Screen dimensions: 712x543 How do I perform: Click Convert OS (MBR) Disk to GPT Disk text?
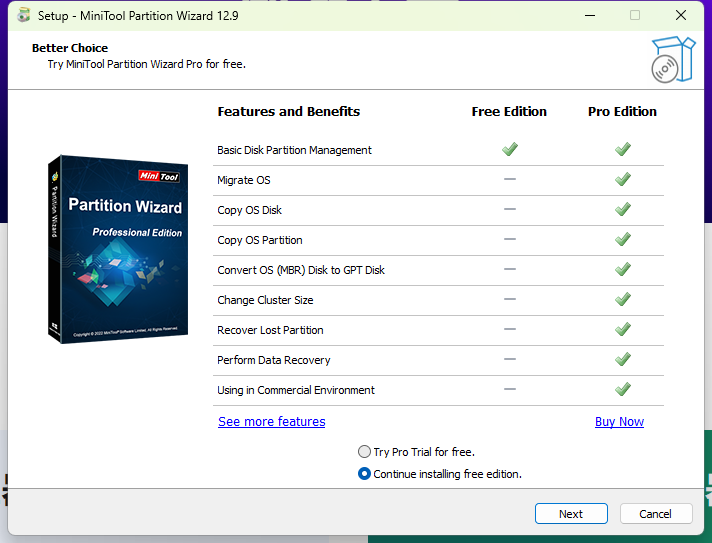(301, 270)
